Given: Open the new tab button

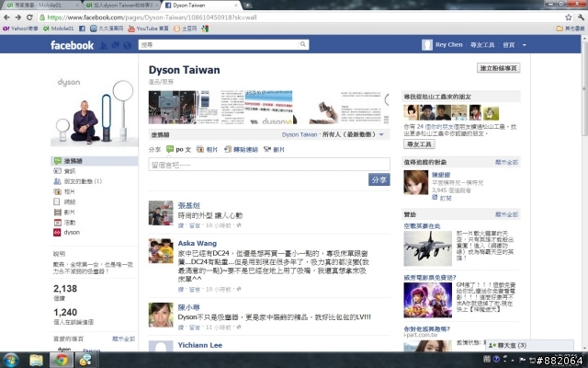Looking at the screenshot, I should (247, 6).
